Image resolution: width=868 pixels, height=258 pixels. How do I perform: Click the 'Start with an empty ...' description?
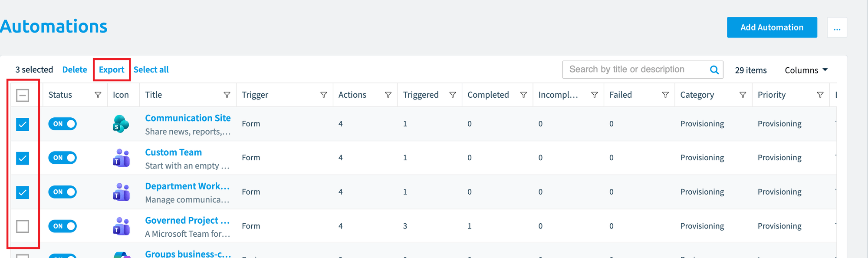(x=187, y=166)
